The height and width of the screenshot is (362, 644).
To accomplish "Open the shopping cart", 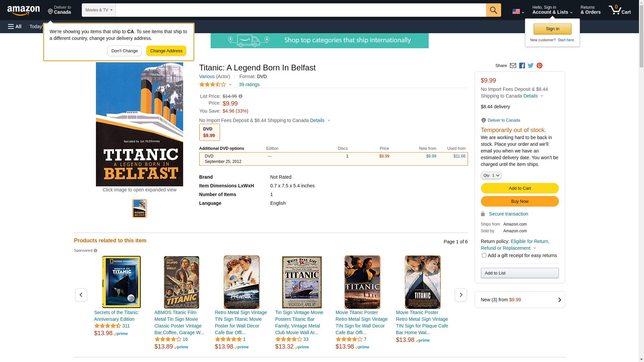I will pyautogui.click(x=620, y=10).
